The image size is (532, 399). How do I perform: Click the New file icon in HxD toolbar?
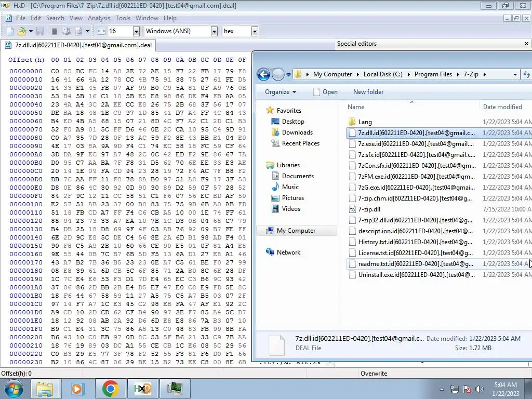pyautogui.click(x=10, y=31)
